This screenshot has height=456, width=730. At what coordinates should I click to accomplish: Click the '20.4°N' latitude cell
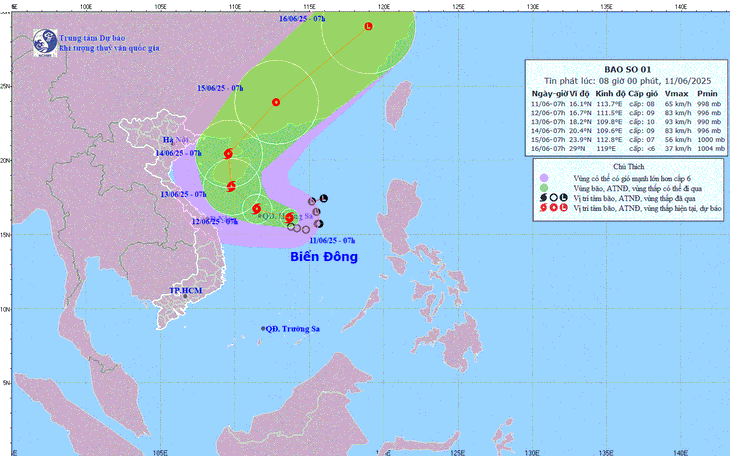coord(581,131)
